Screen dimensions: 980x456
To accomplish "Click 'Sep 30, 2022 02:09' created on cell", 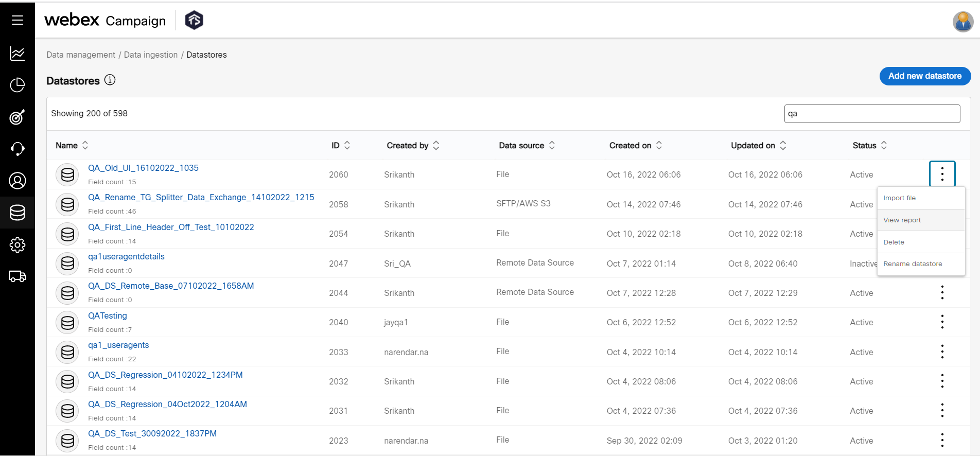I will [x=644, y=441].
